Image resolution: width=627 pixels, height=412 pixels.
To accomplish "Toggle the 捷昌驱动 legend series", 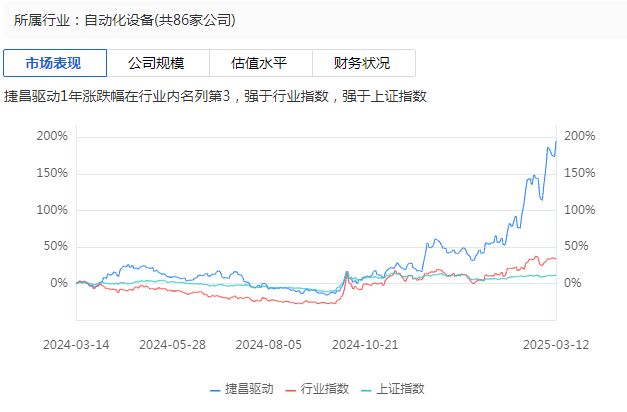I will tap(242, 389).
